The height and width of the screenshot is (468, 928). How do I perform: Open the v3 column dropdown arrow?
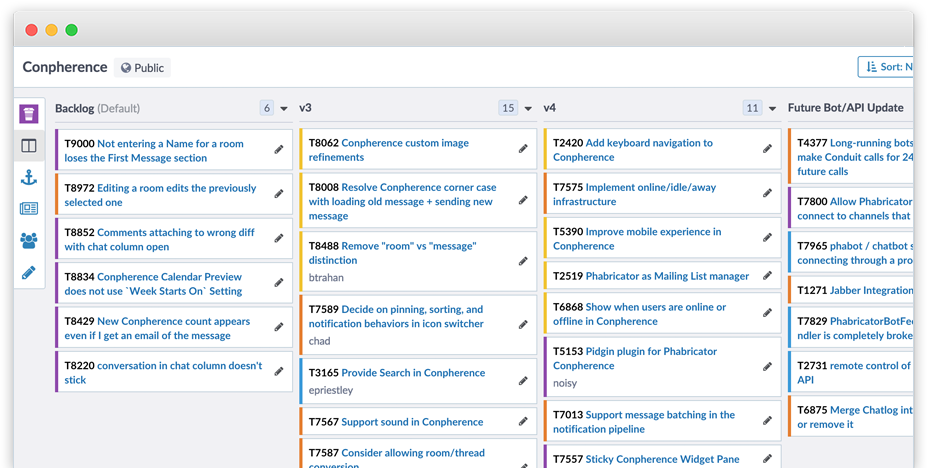point(528,109)
